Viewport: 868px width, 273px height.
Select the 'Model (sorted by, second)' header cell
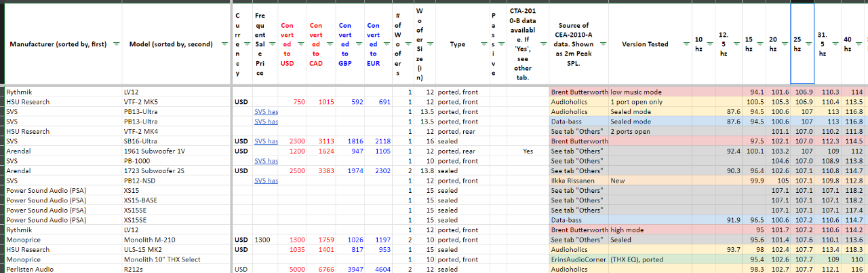point(178,44)
